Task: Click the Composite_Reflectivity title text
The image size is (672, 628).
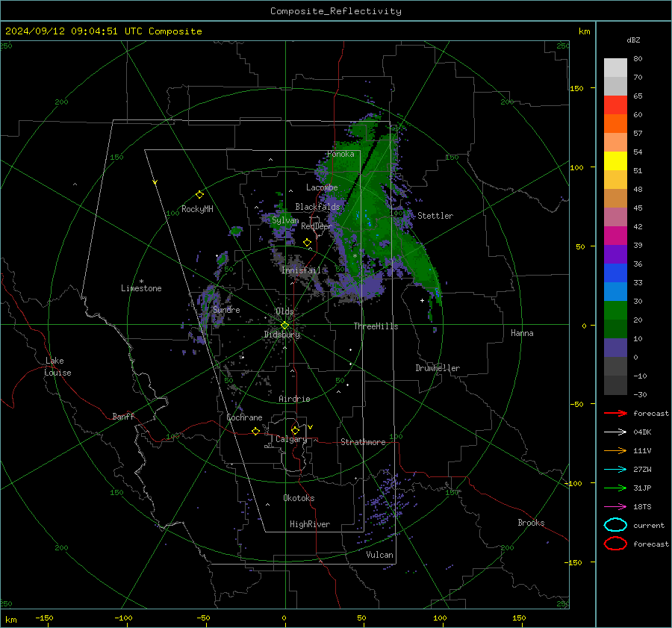Action: coord(336,11)
